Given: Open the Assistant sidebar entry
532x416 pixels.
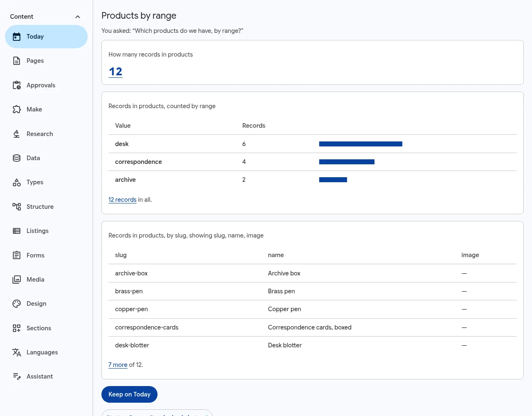Looking at the screenshot, I should (x=46, y=376).
